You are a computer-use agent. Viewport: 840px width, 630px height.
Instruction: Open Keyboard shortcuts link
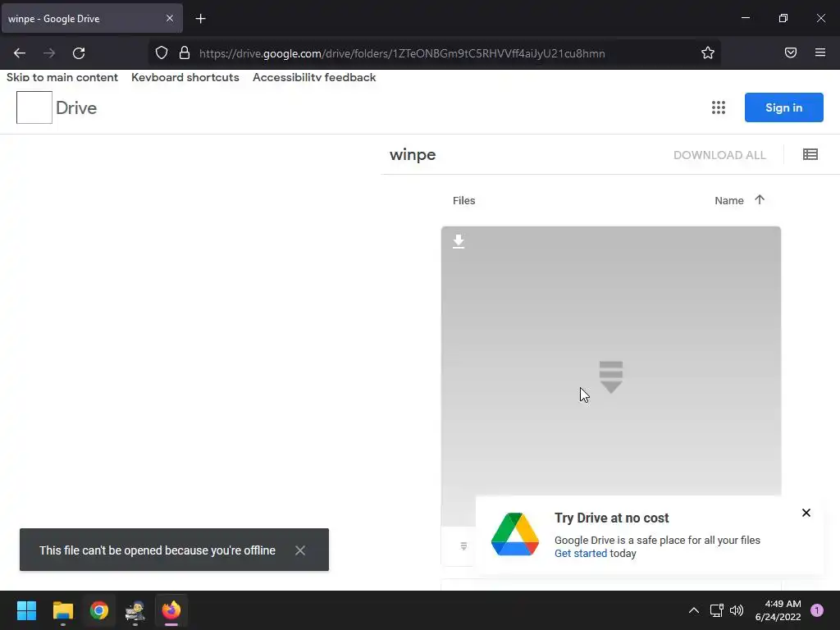pos(185,77)
